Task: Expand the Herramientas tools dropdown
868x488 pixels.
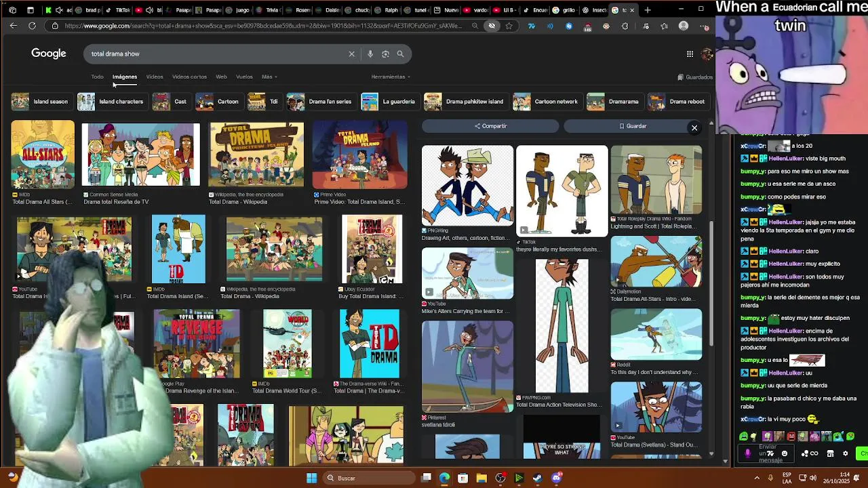Action: [x=391, y=77]
